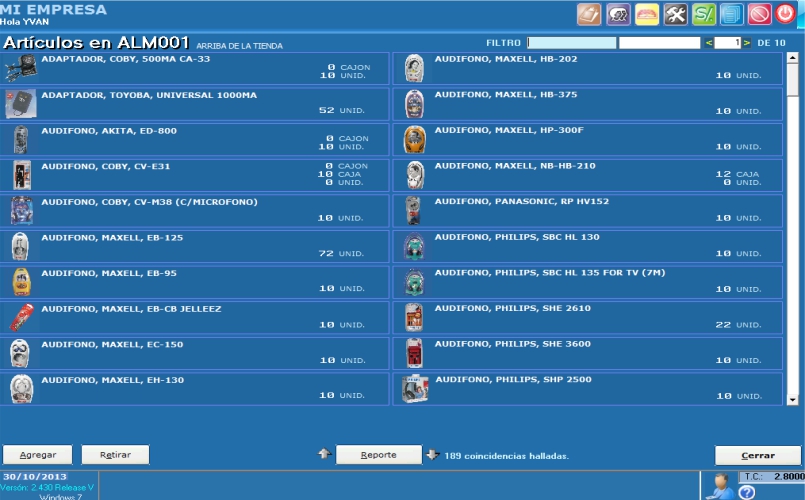
Task: Click the green S/. currency icon
Action: tap(704, 14)
